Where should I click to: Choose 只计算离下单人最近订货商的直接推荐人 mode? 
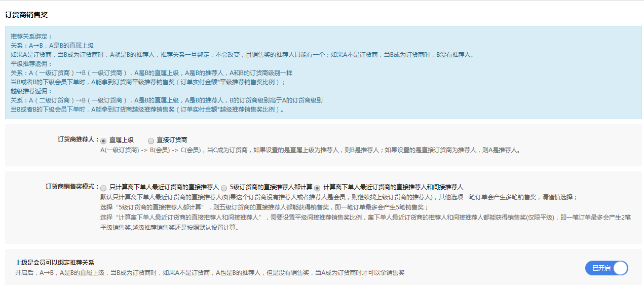(x=104, y=188)
